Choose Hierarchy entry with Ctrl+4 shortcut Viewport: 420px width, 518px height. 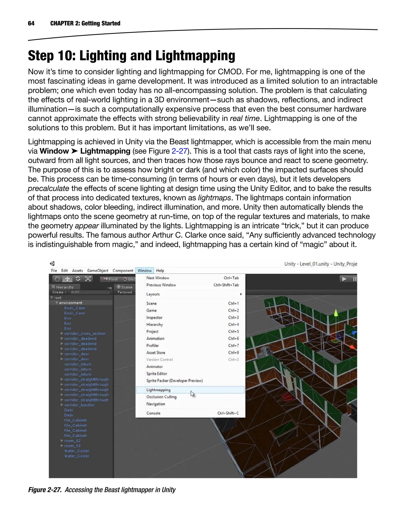[x=190, y=324]
